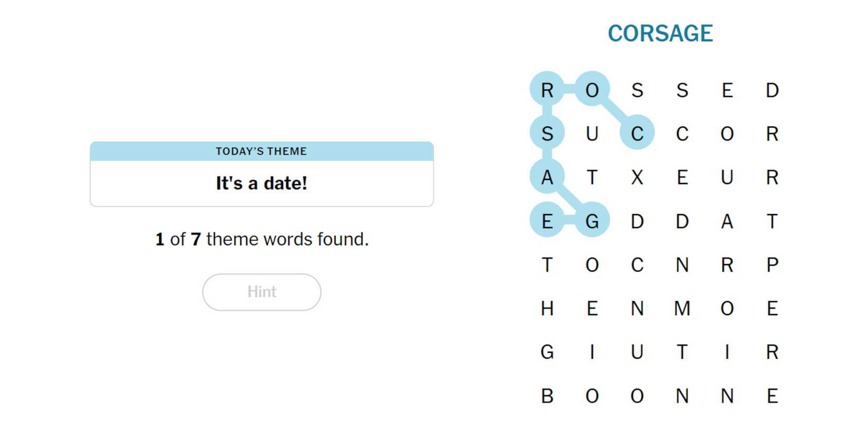Click the unhighlighted G below letter H

[547, 352]
